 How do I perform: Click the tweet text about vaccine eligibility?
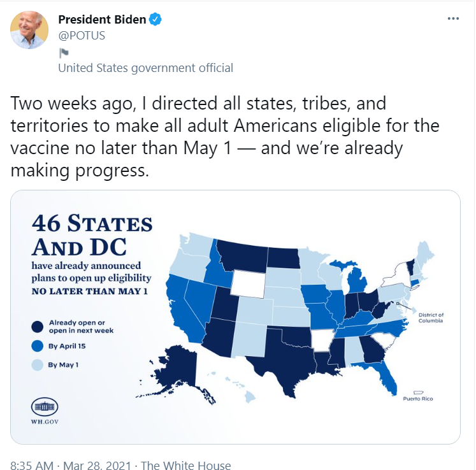point(225,137)
